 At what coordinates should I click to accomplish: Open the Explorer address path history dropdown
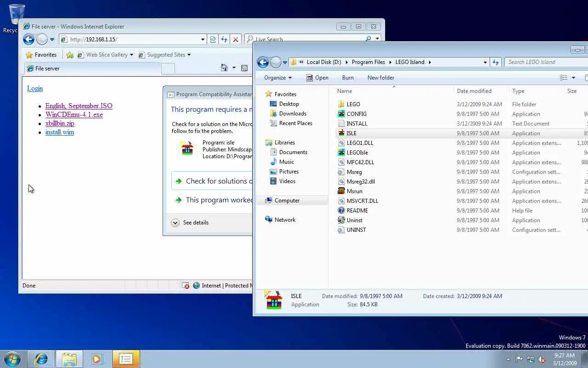click(485, 62)
